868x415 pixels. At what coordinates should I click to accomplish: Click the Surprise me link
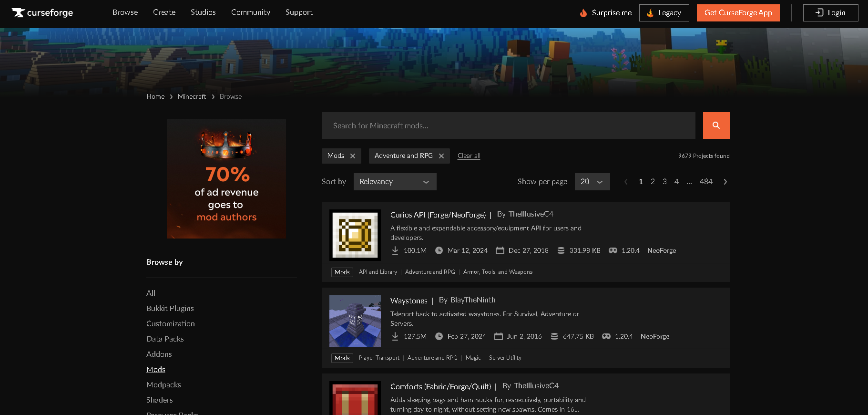(606, 13)
